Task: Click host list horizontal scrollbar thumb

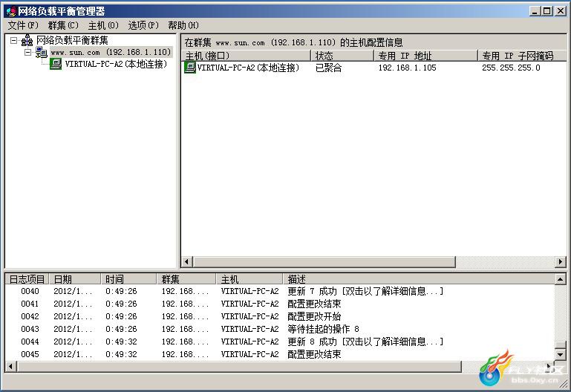Action: tap(324, 261)
